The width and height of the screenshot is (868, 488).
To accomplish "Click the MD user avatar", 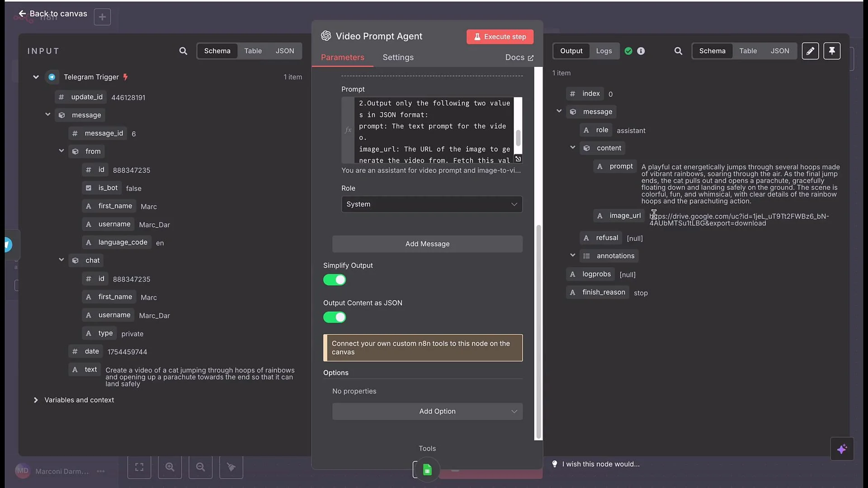I will (x=23, y=471).
